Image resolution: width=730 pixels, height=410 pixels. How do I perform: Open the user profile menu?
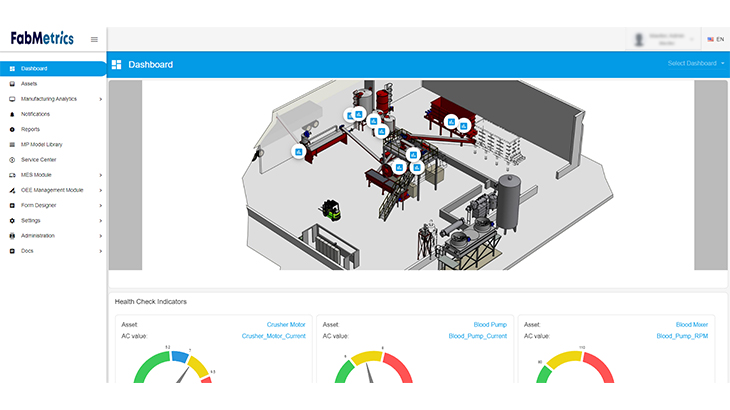(664, 39)
